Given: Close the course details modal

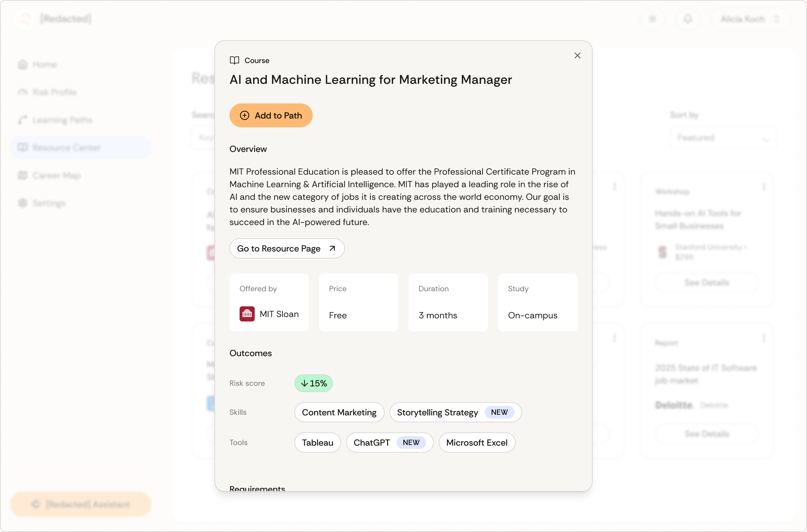Looking at the screenshot, I should [577, 56].
